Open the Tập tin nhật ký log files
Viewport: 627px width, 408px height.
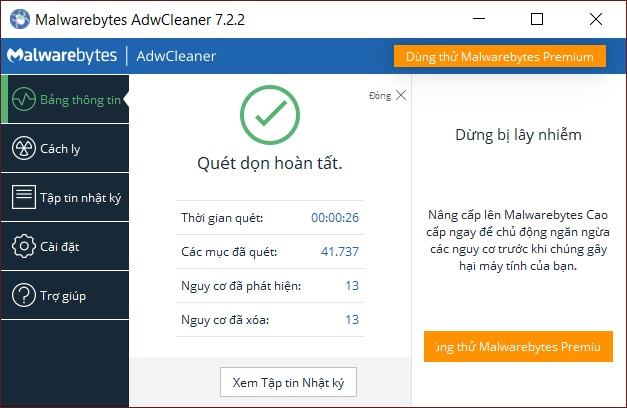pyautogui.click(x=65, y=197)
